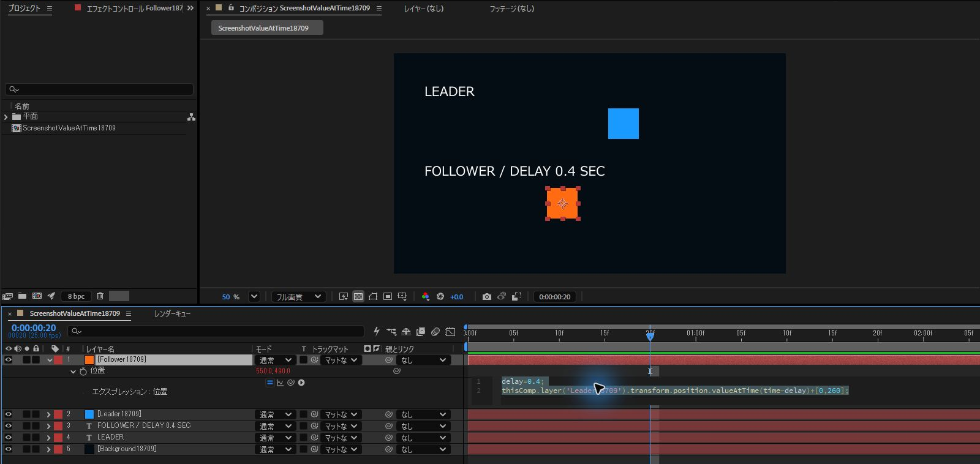Open the expression language menu arrow
Image resolution: width=980 pixels, height=464 pixels.
point(301,383)
